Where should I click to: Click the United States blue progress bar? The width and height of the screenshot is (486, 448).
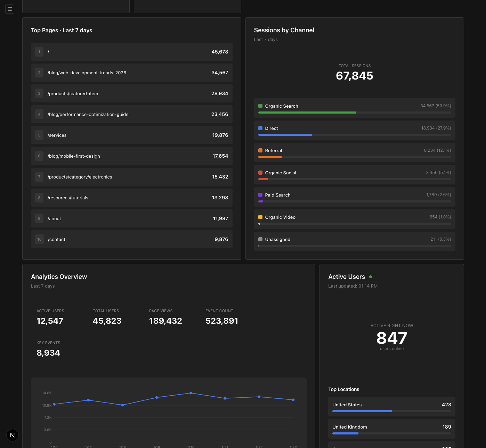tap(362, 411)
